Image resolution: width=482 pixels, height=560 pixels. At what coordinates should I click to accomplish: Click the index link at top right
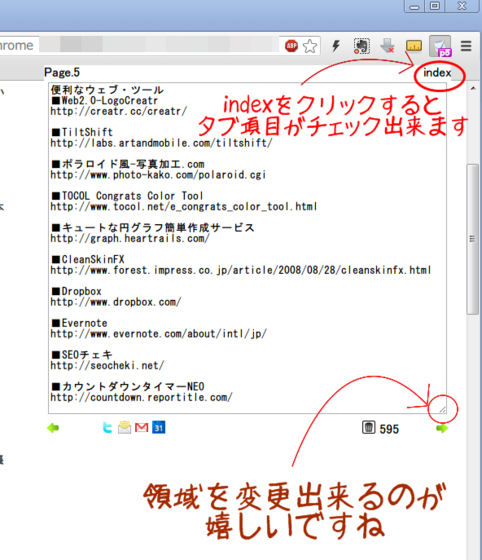point(437,73)
